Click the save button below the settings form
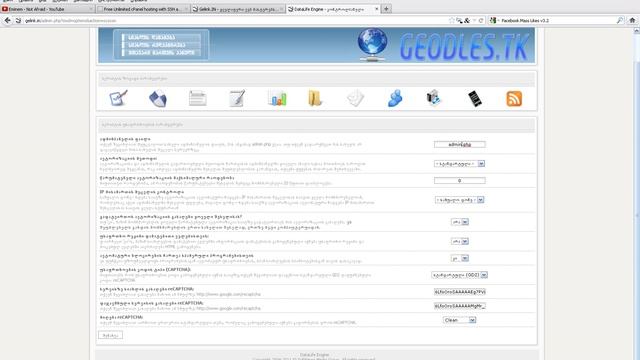This screenshot has width=640, height=360. tap(110, 335)
